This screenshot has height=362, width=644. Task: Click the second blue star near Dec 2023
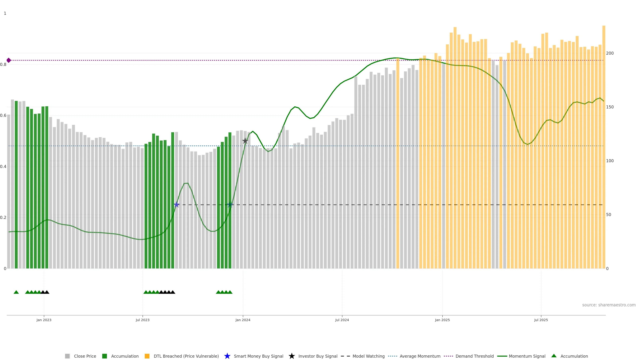click(x=230, y=205)
